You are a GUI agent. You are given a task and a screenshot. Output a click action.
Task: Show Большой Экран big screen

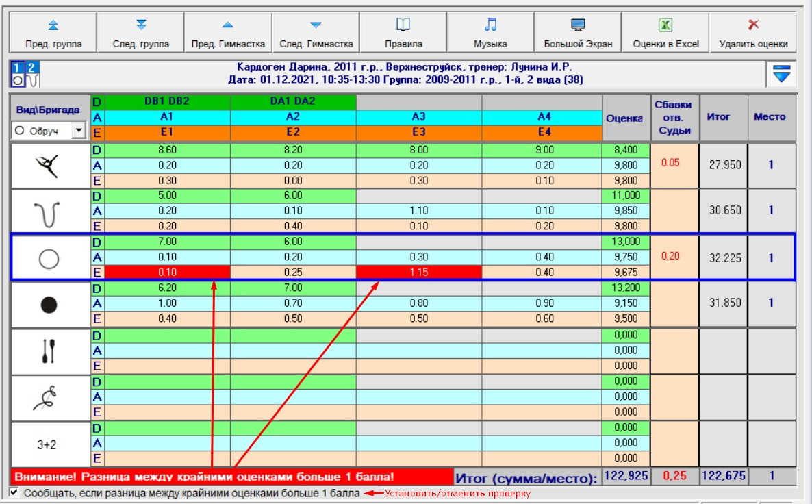(578, 32)
